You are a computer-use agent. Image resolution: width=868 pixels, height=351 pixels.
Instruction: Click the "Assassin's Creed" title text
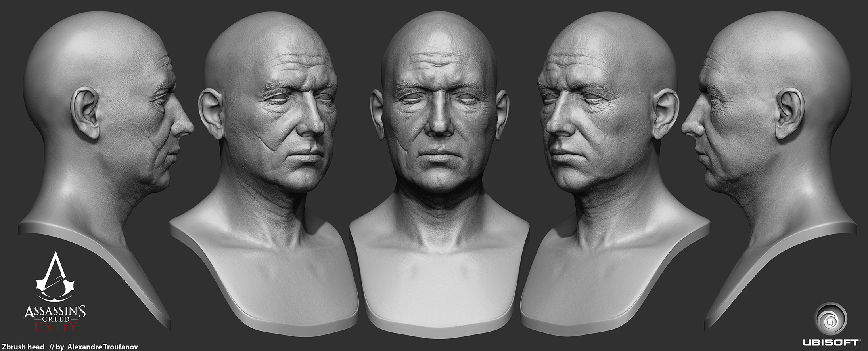coord(55,315)
